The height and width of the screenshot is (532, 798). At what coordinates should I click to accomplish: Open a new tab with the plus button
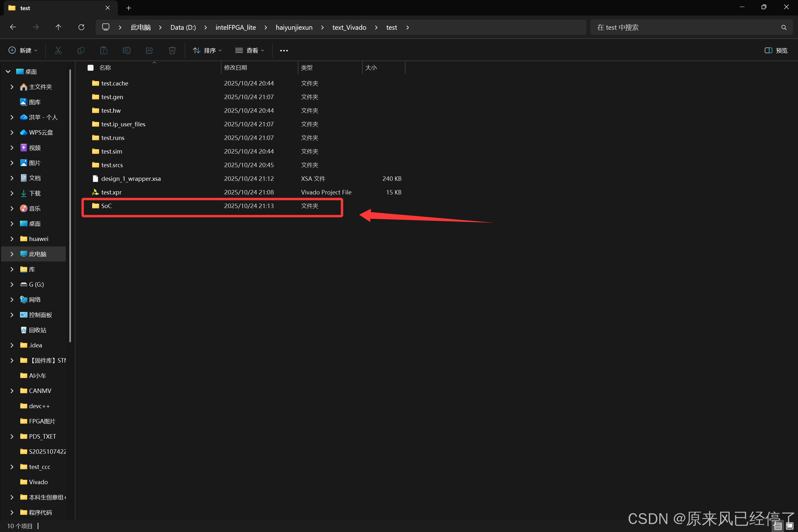(129, 8)
